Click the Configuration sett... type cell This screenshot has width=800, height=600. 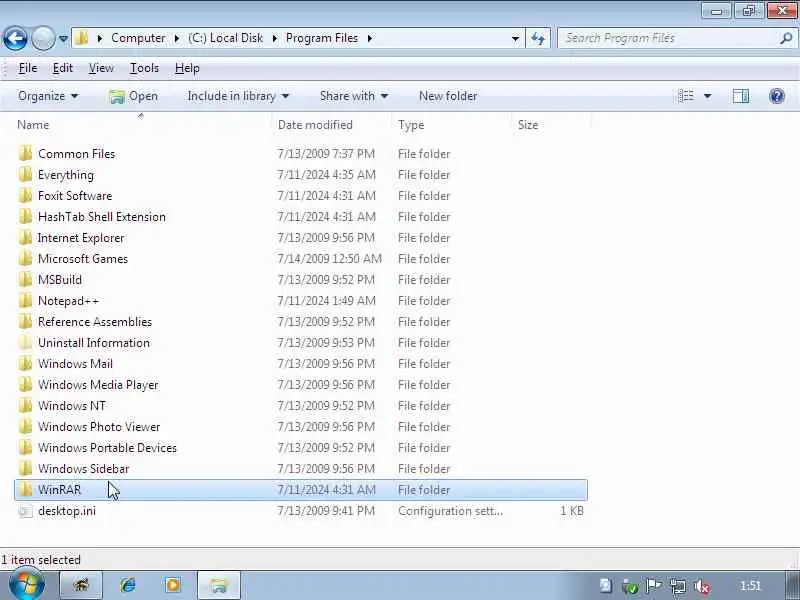[x=451, y=511]
